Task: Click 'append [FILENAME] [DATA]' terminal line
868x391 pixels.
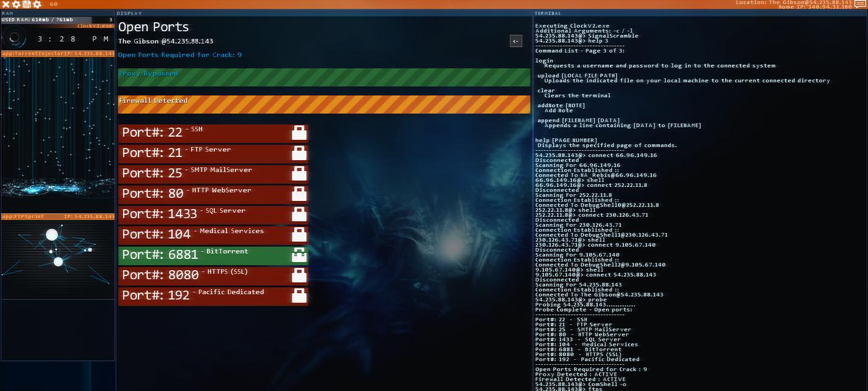Action: pos(579,120)
